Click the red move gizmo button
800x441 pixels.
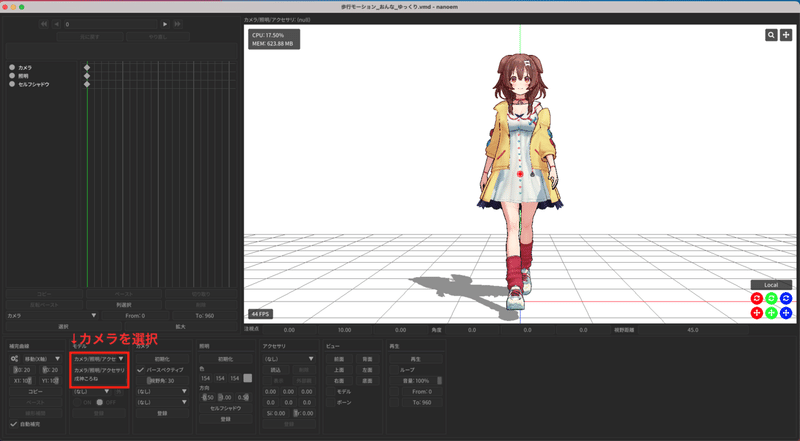click(x=757, y=313)
